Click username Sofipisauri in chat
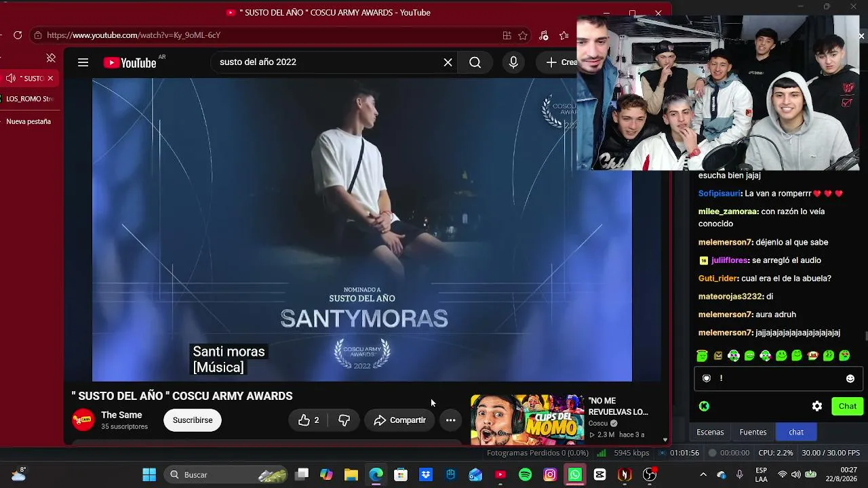 719,193
